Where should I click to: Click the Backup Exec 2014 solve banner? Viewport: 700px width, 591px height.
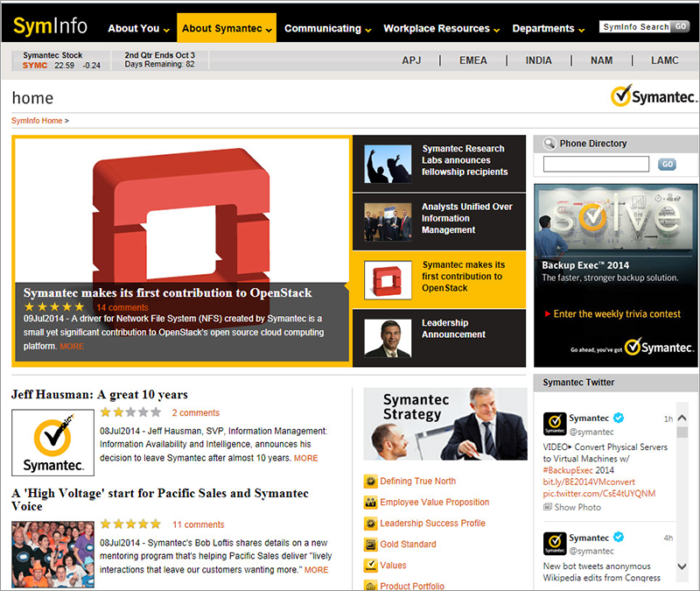tap(616, 275)
